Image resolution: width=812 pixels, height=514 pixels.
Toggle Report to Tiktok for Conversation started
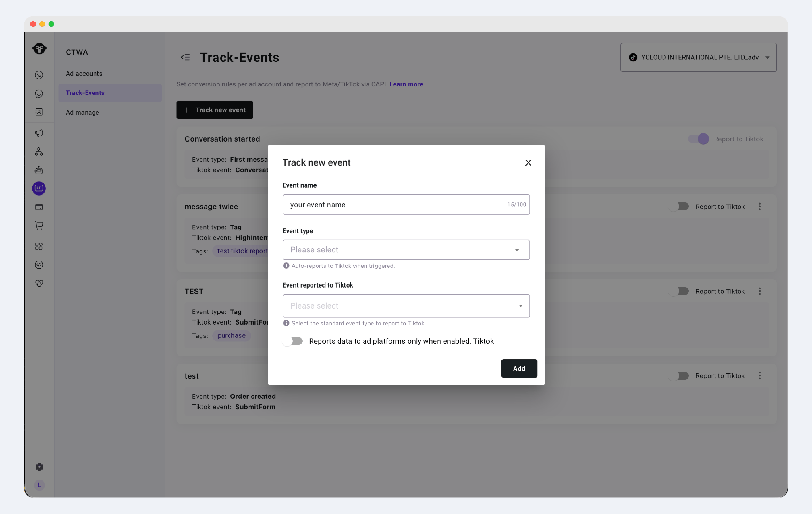point(698,139)
